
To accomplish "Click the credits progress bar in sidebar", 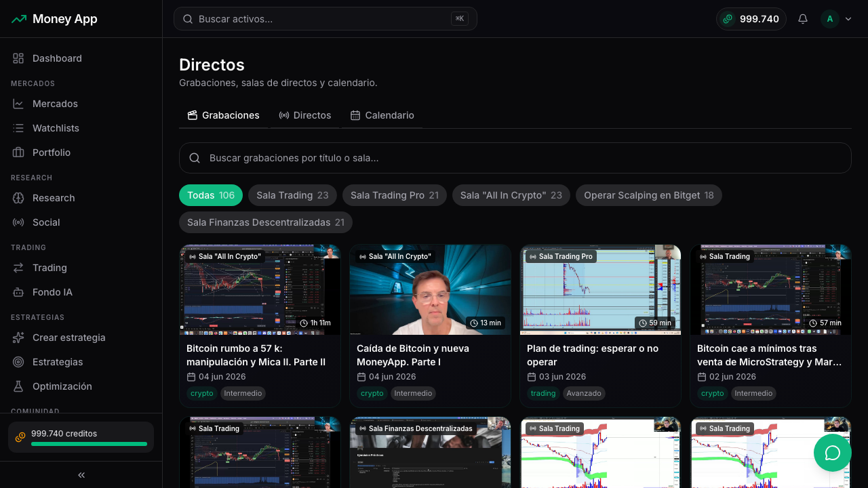I will (89, 444).
